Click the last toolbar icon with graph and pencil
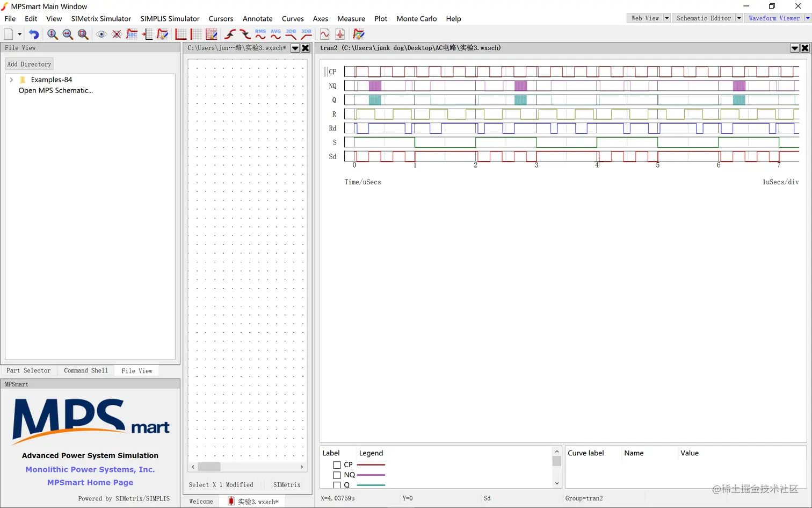This screenshot has height=508, width=812. click(x=359, y=34)
